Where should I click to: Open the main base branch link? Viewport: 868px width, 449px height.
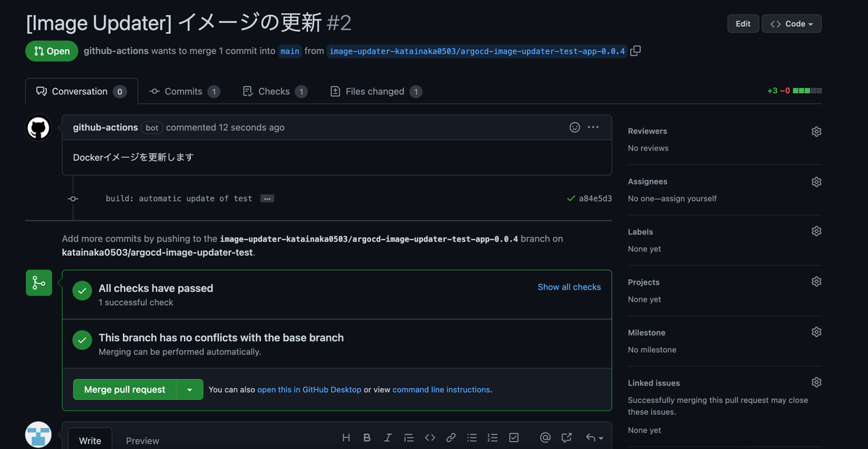coord(290,51)
